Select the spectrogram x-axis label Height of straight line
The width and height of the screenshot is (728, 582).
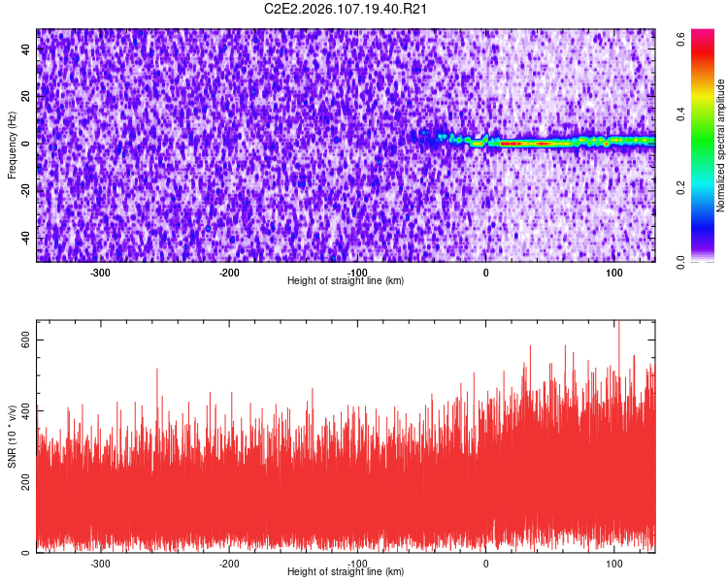coord(346,280)
